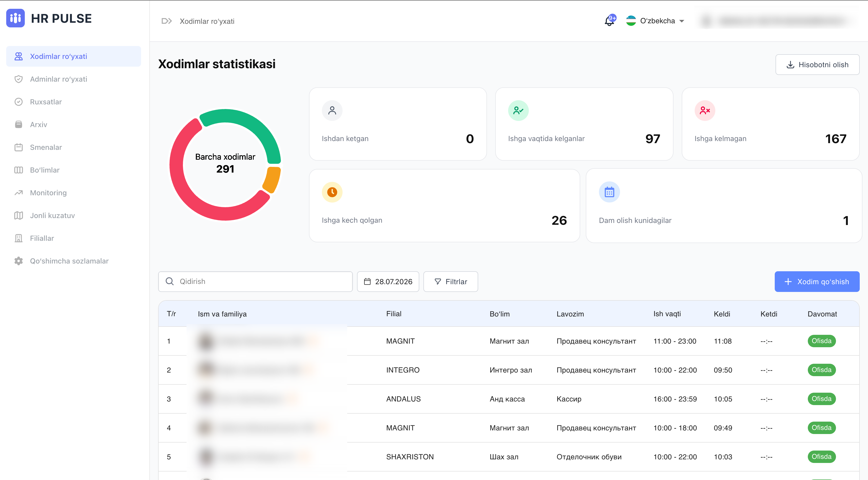Screen dimensions: 868x480
Task: Click the Xodimlar ro'yxati breadcrumb text
Action: (207, 21)
